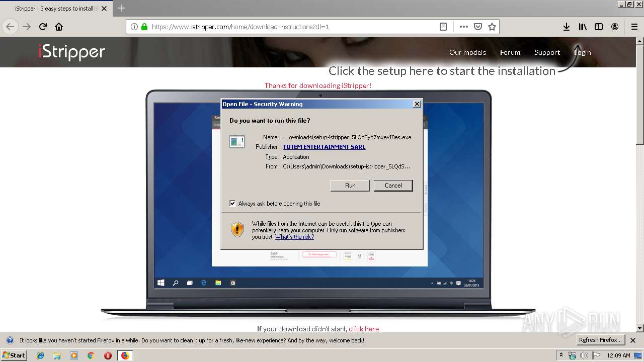
Task: Toggle reader view in address bar
Action: click(x=443, y=27)
